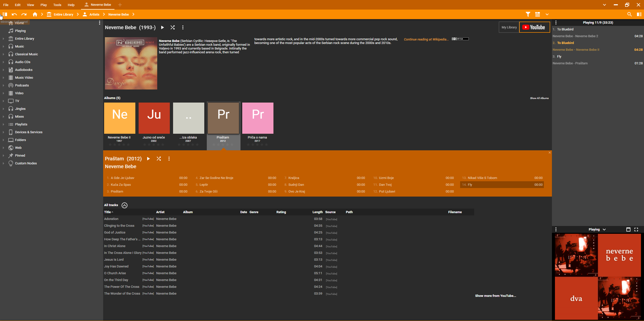The height and width of the screenshot is (321, 644).
Task: Open the Praštam album three-dot menu
Action: (x=169, y=159)
